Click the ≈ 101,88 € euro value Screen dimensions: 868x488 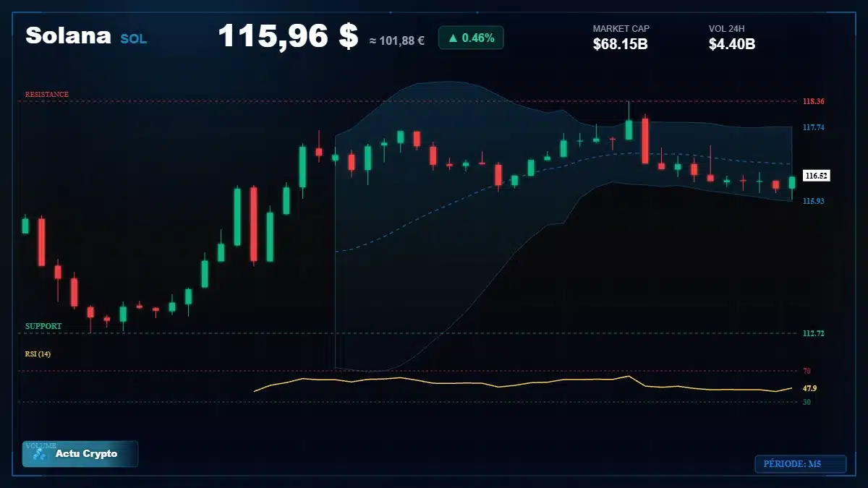(396, 40)
